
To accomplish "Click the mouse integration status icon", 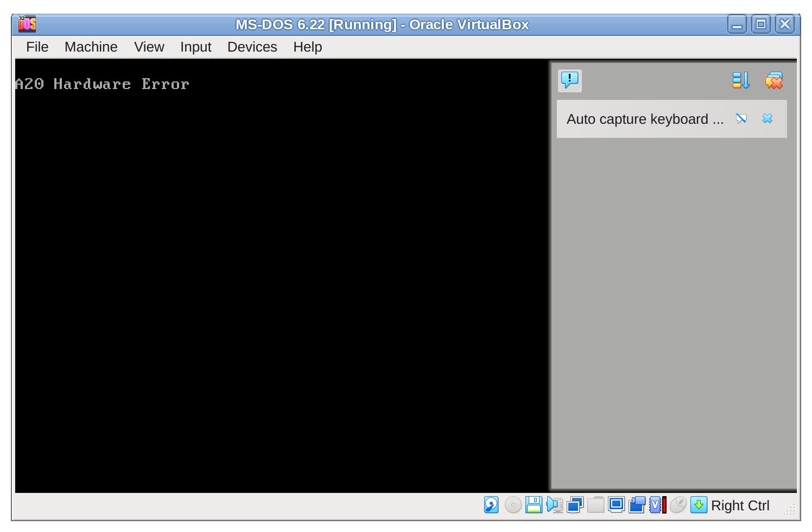I will click(x=678, y=505).
